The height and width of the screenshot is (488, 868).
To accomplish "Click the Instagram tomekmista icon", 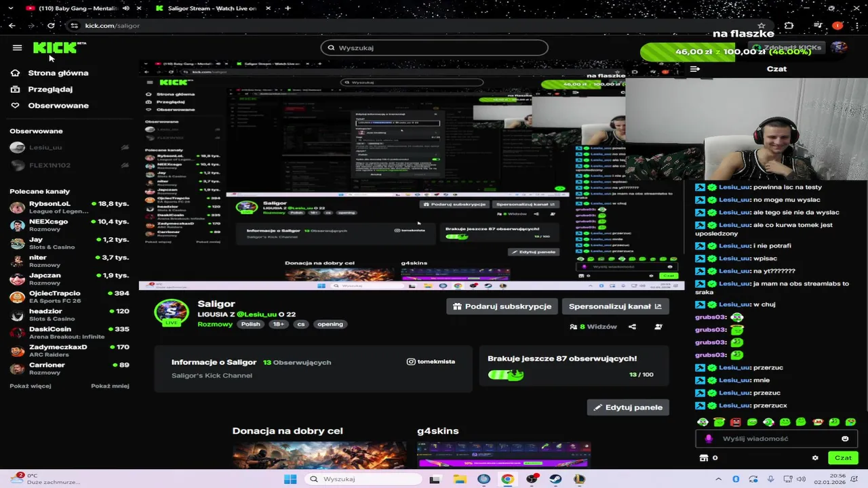I will (410, 362).
